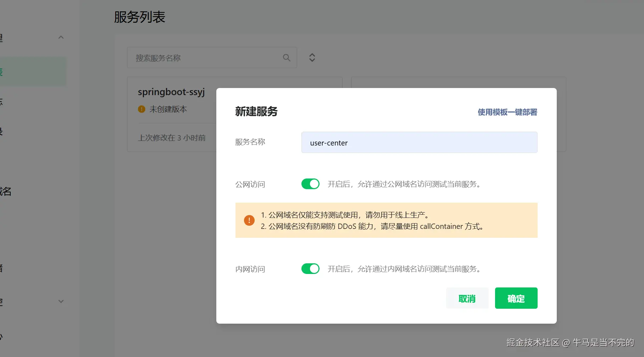This screenshot has width=644, height=357.
Task: Collapse the upper sidebar section chevron
Action: (x=61, y=37)
